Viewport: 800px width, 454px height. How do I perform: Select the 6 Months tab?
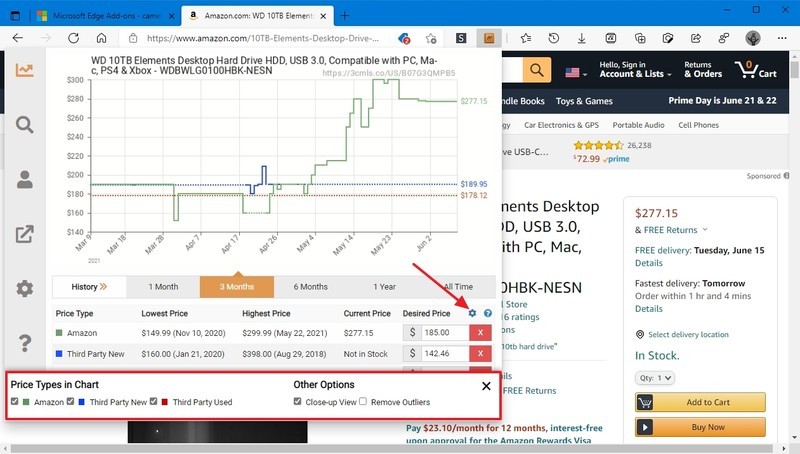(x=310, y=287)
